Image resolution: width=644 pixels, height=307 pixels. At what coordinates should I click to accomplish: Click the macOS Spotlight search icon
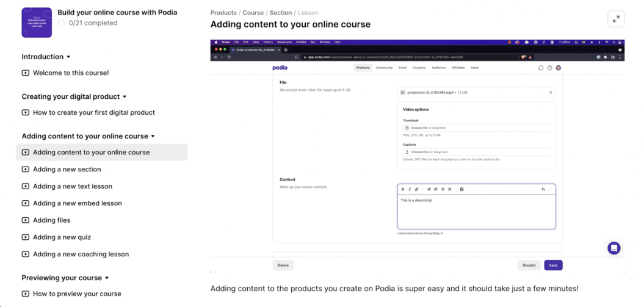614,42
